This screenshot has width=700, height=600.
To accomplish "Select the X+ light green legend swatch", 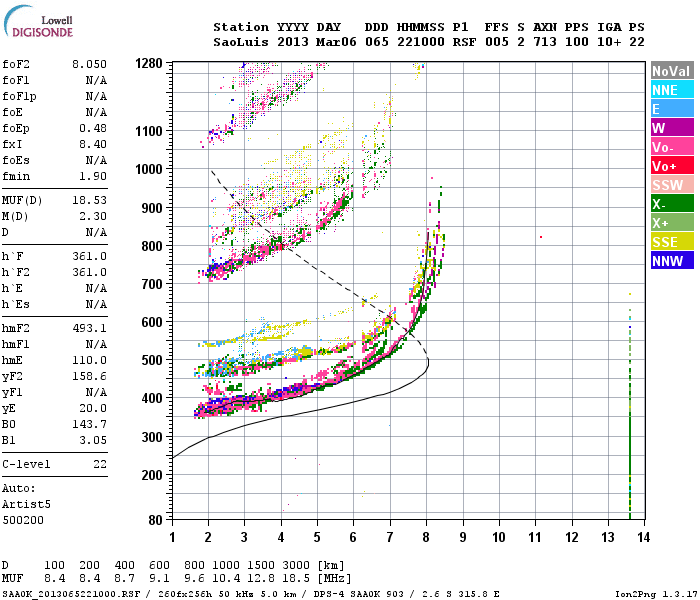I will 672,223.
